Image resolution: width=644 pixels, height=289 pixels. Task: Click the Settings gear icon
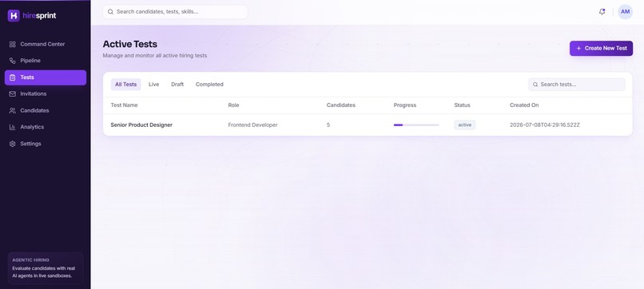coord(12,144)
